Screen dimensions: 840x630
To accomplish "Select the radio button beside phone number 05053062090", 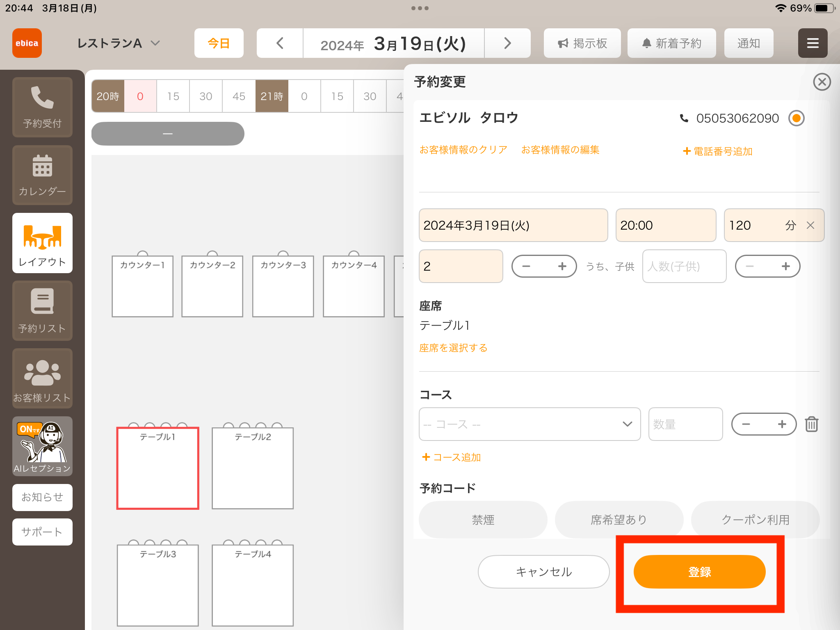I will coord(796,119).
